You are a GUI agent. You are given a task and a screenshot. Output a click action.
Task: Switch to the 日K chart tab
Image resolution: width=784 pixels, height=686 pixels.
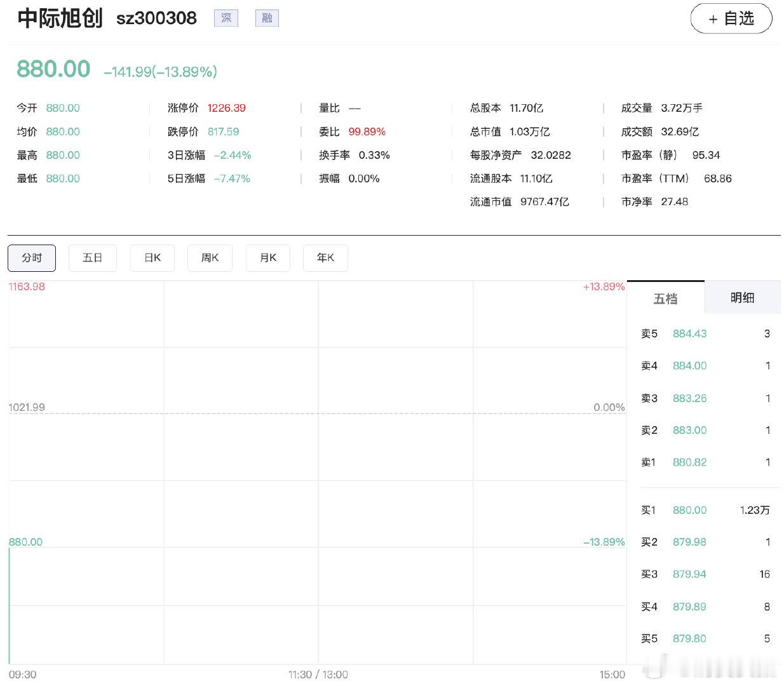[152, 258]
